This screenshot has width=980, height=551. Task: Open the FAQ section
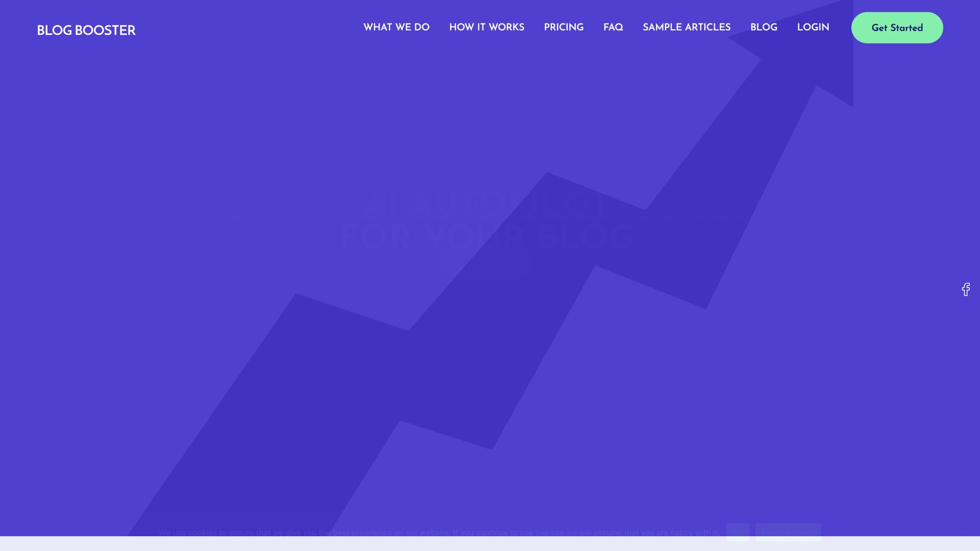pos(613,28)
